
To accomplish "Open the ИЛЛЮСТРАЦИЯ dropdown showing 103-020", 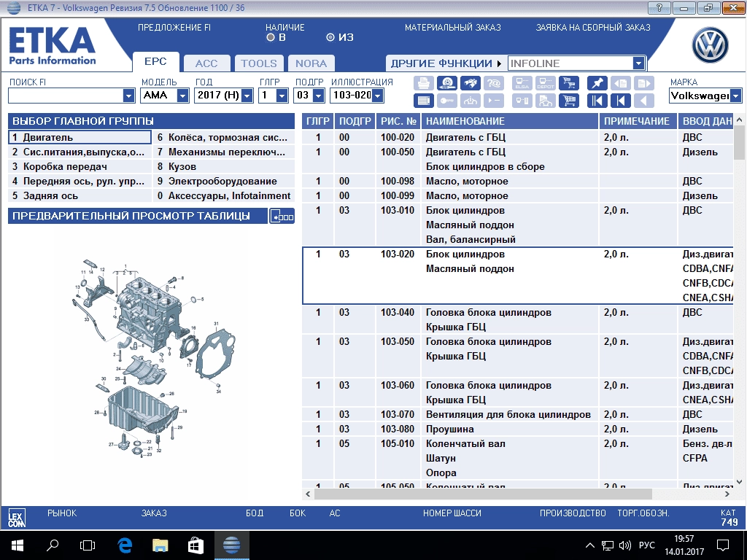I will [x=378, y=96].
